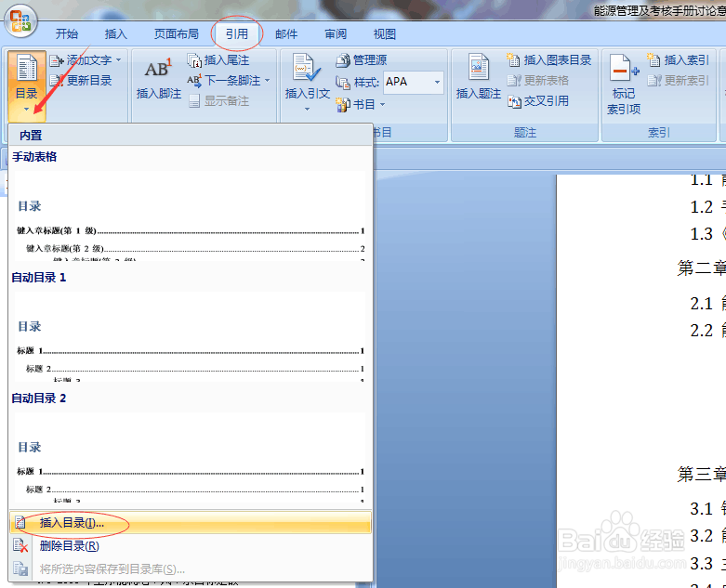Viewport: 726px width, 588px height.
Task: Choose 将所选内容保存到目录库(S)... entry
Action: 191,569
